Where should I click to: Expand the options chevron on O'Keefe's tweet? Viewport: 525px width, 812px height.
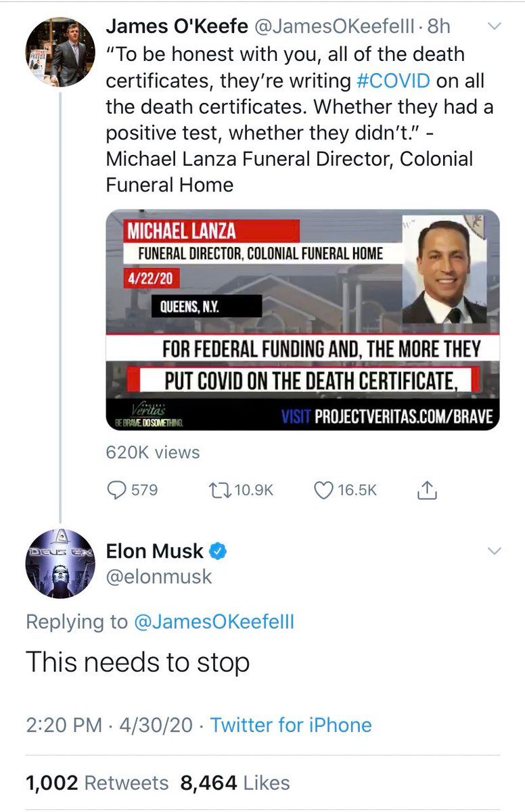pos(495,27)
